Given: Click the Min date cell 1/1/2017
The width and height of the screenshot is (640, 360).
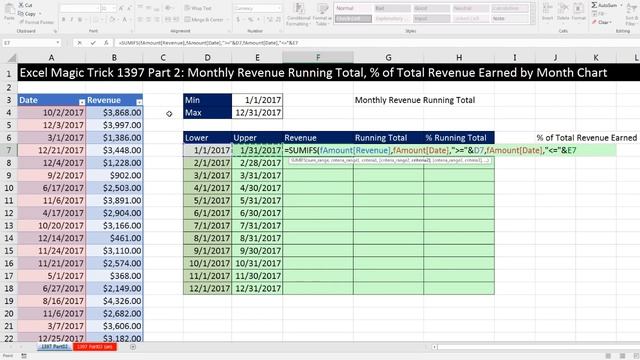Looking at the screenshot, I should tap(257, 100).
